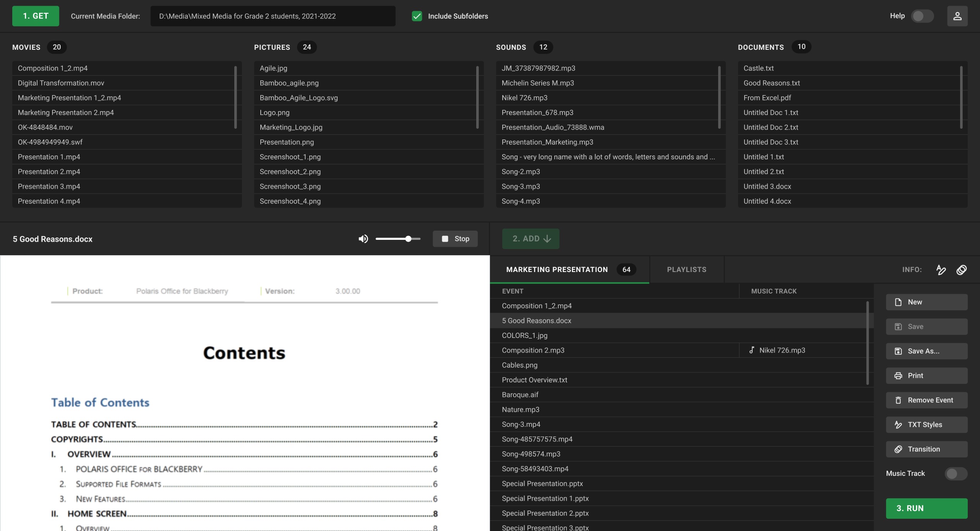
Task: Click the Current Media Folder path field
Action: pyautogui.click(x=273, y=16)
